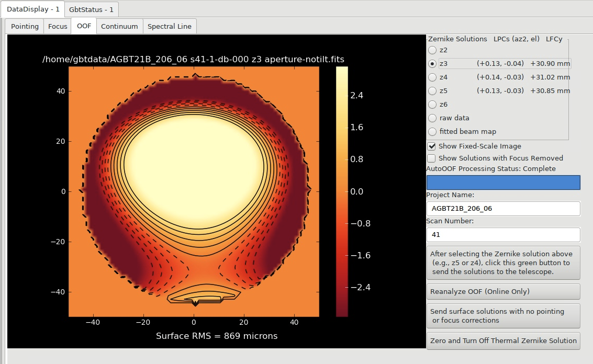Switch to the Continuum tab
This screenshot has height=364, width=593.
click(119, 27)
